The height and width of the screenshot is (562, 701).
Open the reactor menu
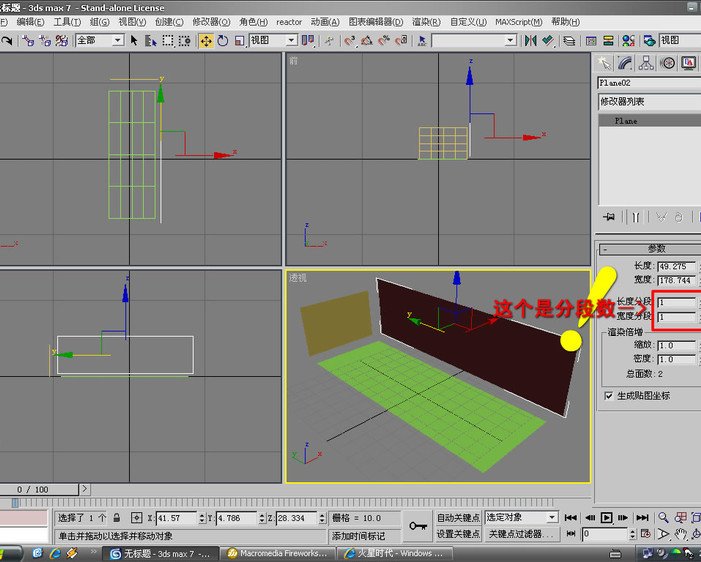pyautogui.click(x=289, y=22)
